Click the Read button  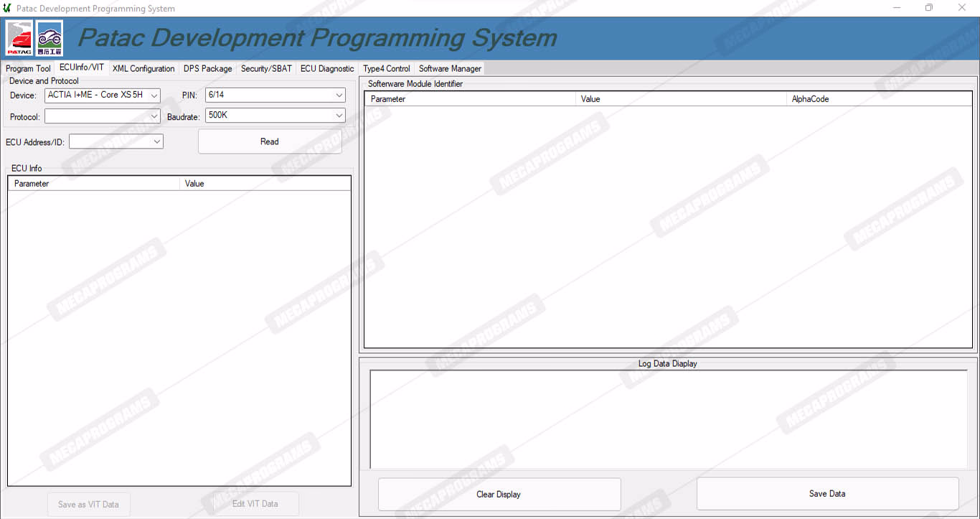[270, 141]
